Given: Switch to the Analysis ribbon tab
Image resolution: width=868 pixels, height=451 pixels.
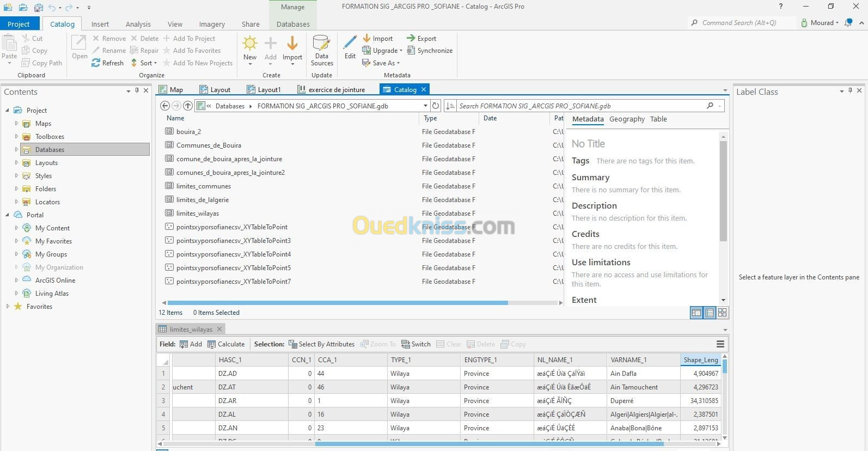Looking at the screenshot, I should 138,24.
